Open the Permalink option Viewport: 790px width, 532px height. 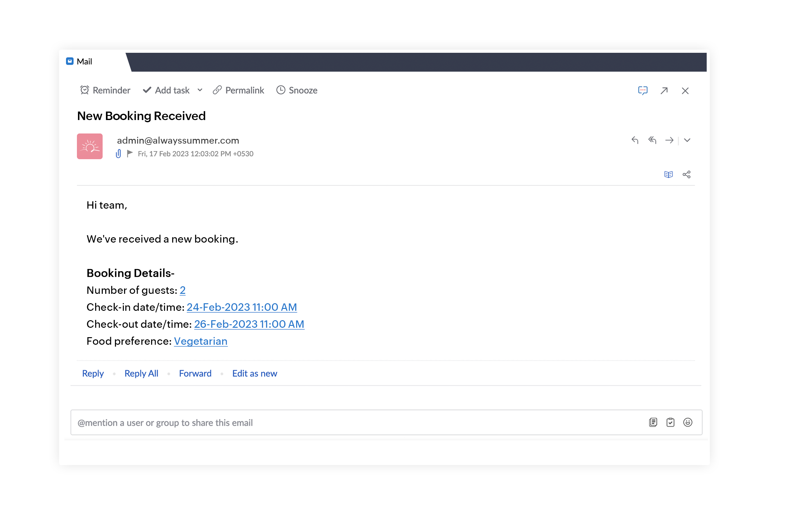pyautogui.click(x=238, y=90)
